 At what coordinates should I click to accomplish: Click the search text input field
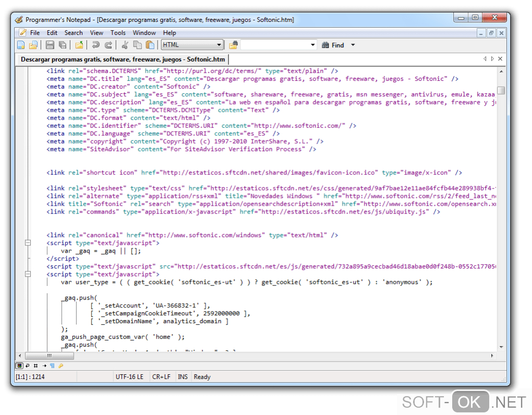[274, 45]
